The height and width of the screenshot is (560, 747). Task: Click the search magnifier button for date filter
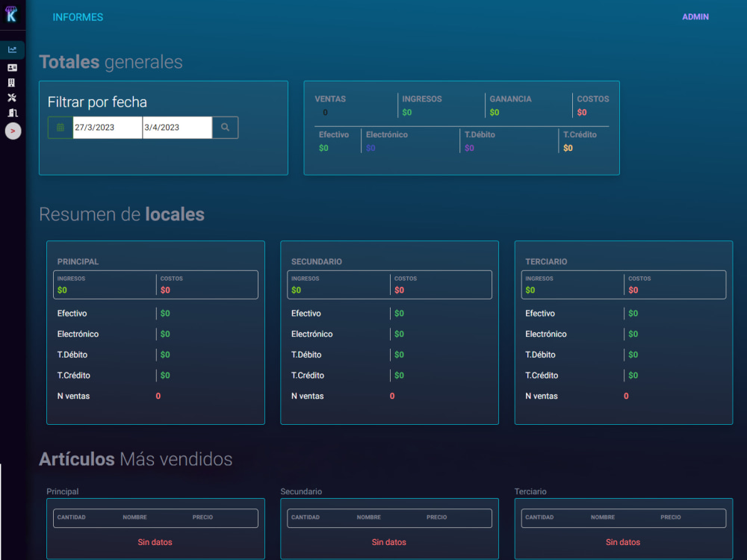click(x=225, y=128)
